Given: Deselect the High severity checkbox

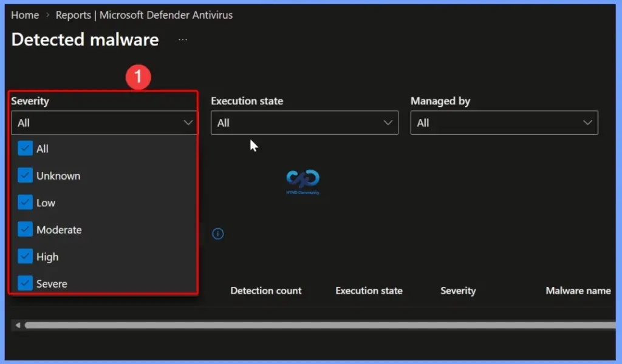Looking at the screenshot, I should click(x=25, y=256).
